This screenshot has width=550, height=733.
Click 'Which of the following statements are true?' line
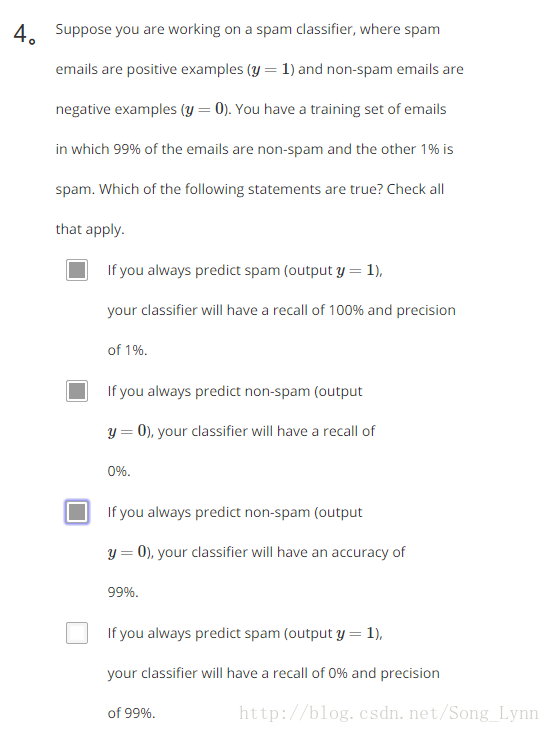coord(241,189)
